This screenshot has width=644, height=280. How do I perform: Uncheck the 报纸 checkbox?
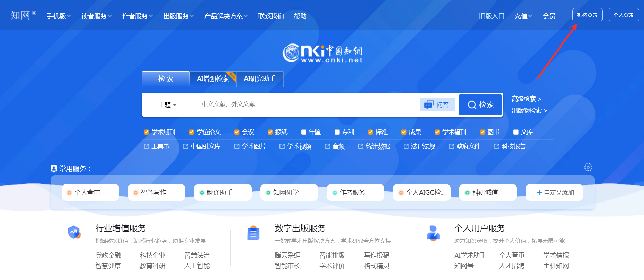tap(270, 132)
